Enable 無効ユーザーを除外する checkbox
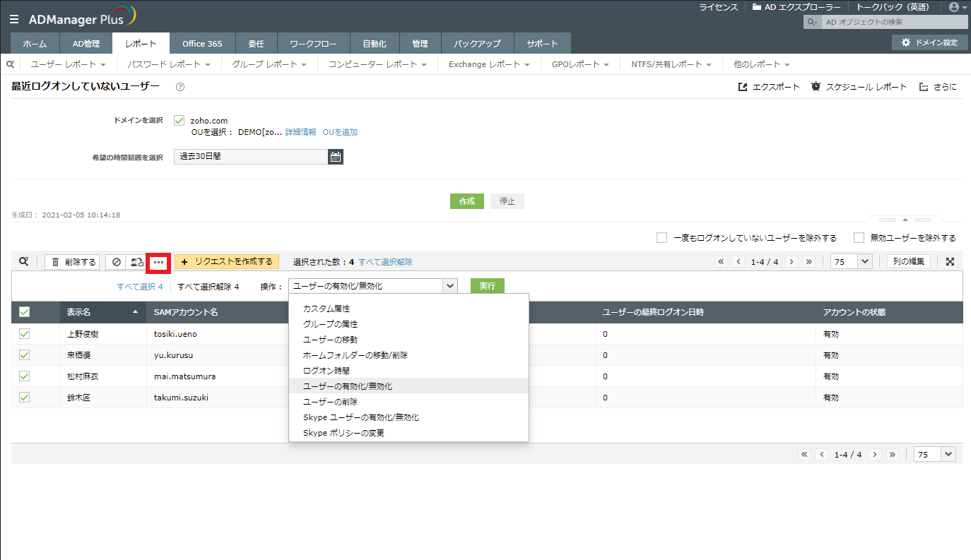The width and height of the screenshot is (971, 560). (859, 238)
